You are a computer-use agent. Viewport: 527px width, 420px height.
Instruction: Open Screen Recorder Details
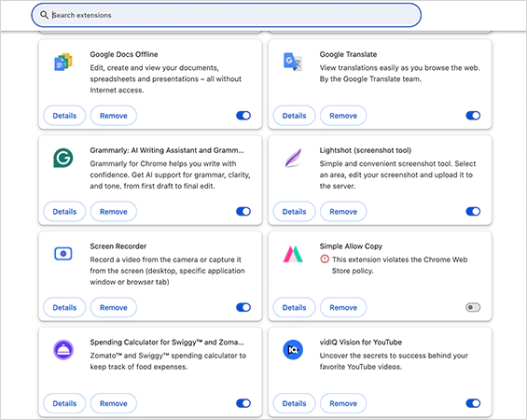pyautogui.click(x=64, y=307)
